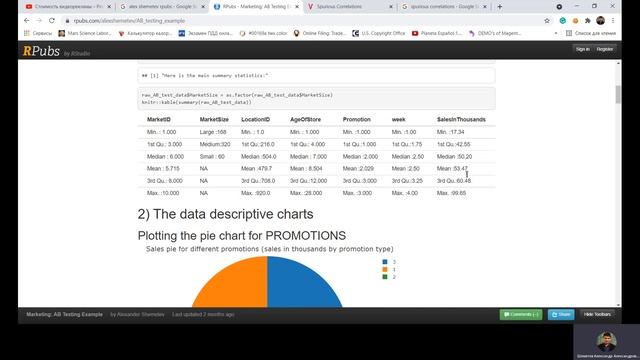Bookmark this page with the star icon

(x=547, y=20)
